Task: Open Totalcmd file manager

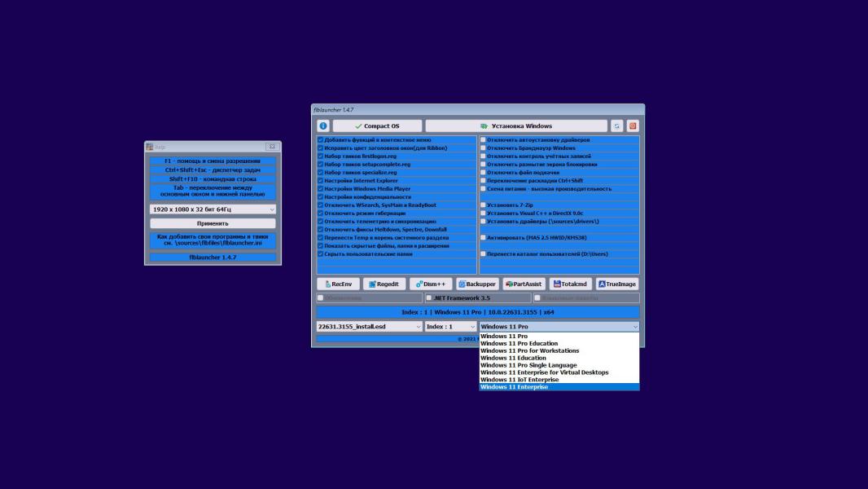Action: pyautogui.click(x=569, y=284)
